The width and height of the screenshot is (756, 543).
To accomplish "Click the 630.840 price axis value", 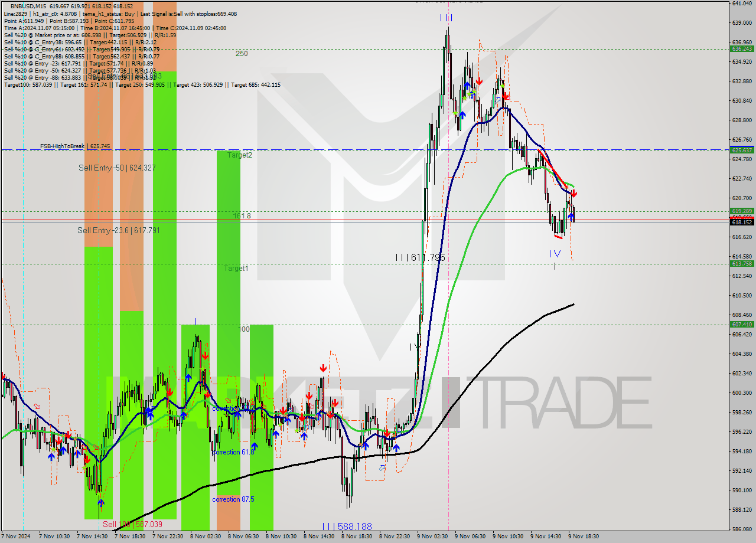I will [741, 101].
